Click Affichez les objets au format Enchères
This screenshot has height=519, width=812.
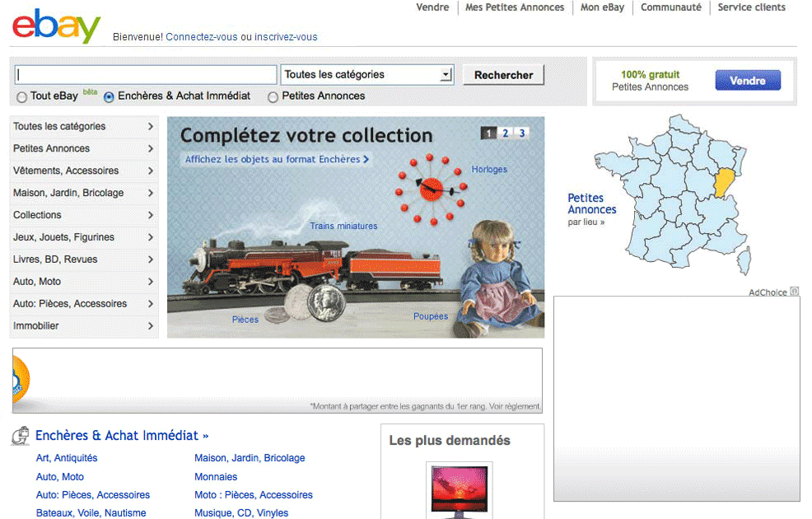[x=277, y=160]
